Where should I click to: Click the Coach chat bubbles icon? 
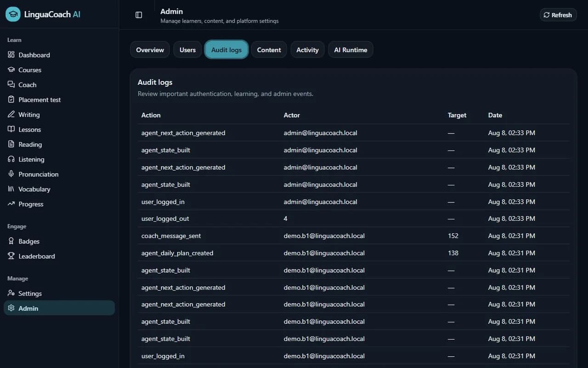(x=11, y=85)
